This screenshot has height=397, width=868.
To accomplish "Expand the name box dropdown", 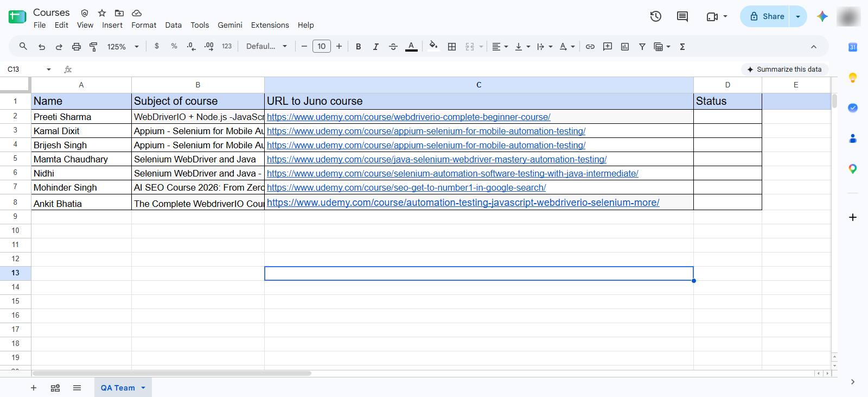I will point(49,70).
